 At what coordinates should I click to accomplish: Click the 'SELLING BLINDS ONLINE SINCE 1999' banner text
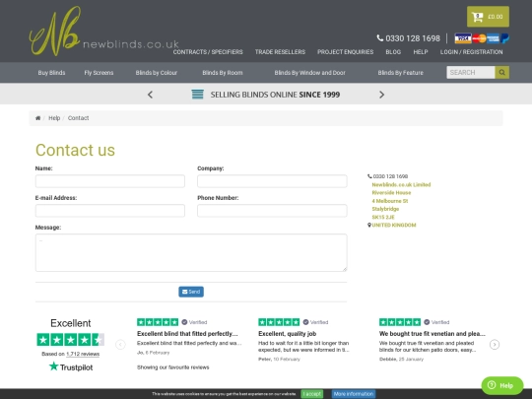(275, 95)
